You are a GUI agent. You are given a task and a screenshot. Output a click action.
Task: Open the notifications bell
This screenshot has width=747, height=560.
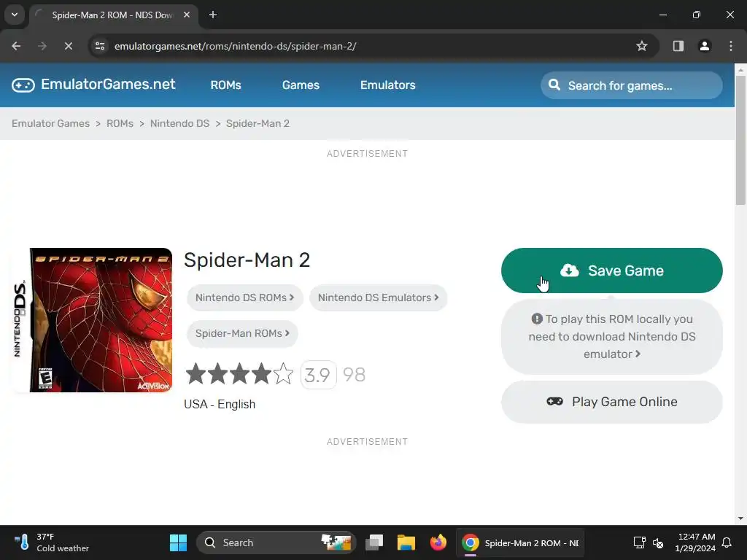tap(727, 542)
